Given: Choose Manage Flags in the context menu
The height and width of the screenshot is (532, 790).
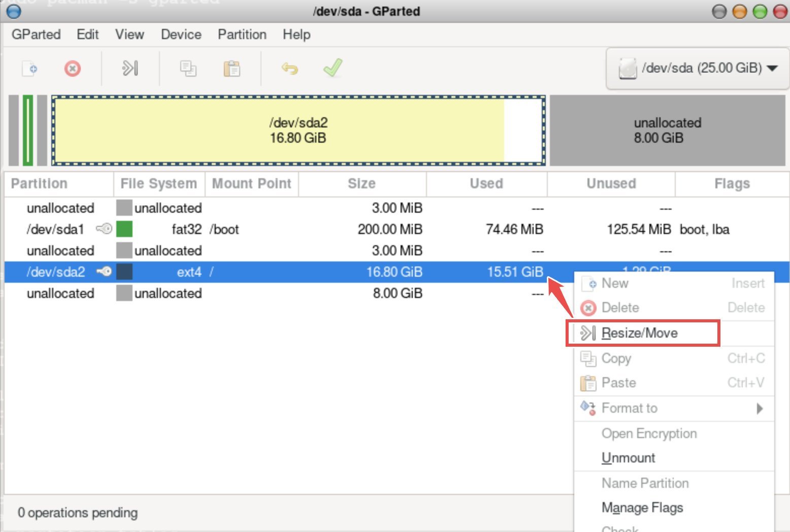Looking at the screenshot, I should tap(674, 508).
